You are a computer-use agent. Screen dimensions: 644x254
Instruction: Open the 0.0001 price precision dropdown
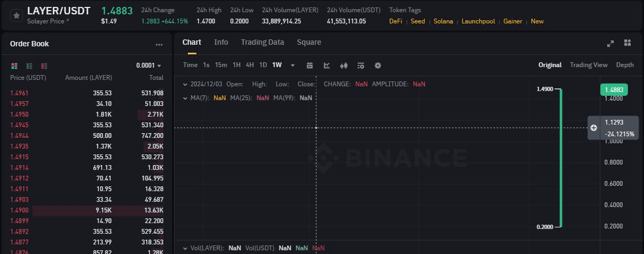pyautogui.click(x=148, y=65)
